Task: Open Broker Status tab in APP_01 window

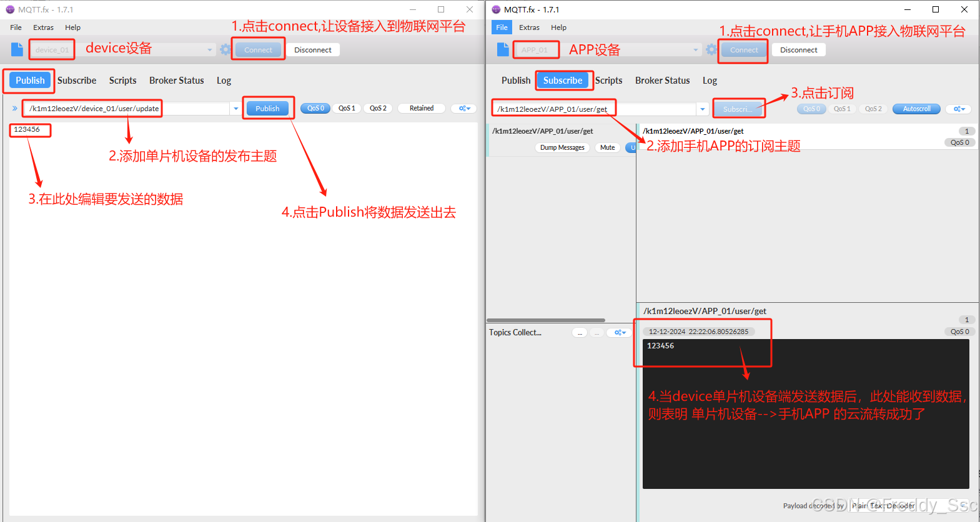Action: click(663, 81)
